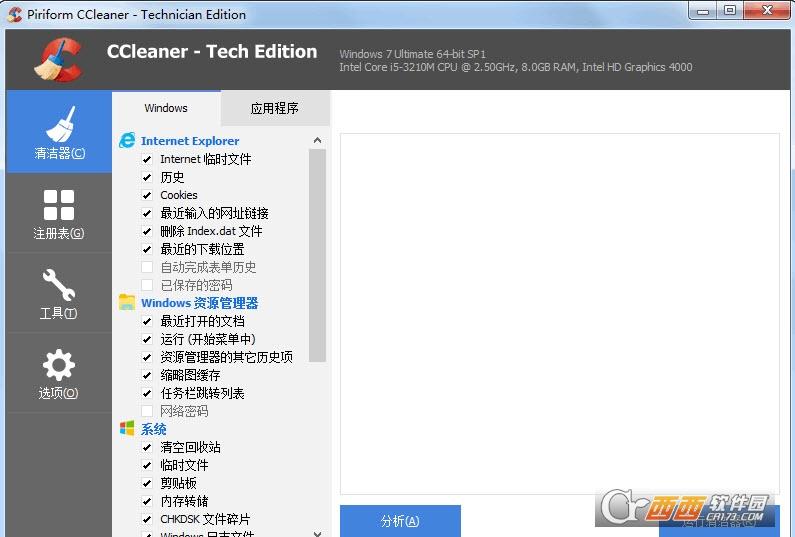Click the CCleaner title bar app icon
Viewport: 795px width, 537px height.
15,14
